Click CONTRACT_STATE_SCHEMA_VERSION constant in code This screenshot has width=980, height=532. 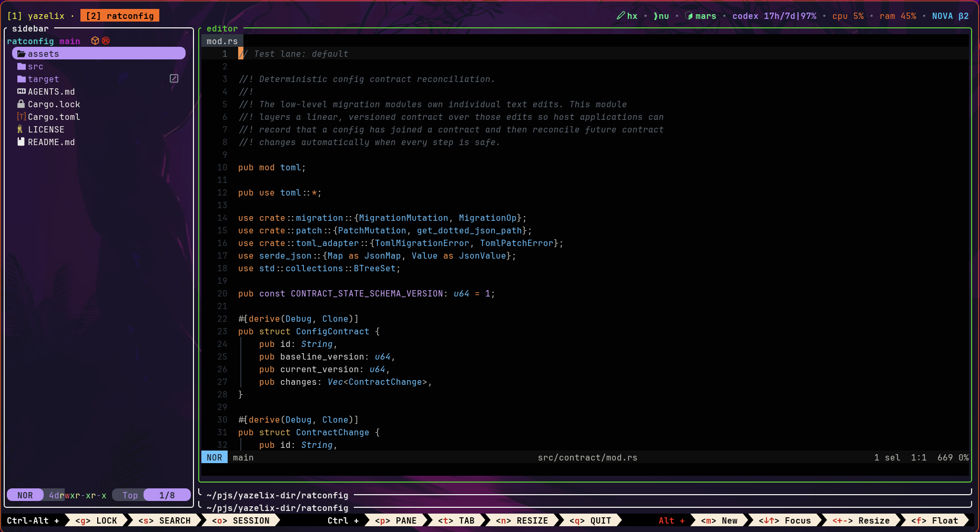366,293
